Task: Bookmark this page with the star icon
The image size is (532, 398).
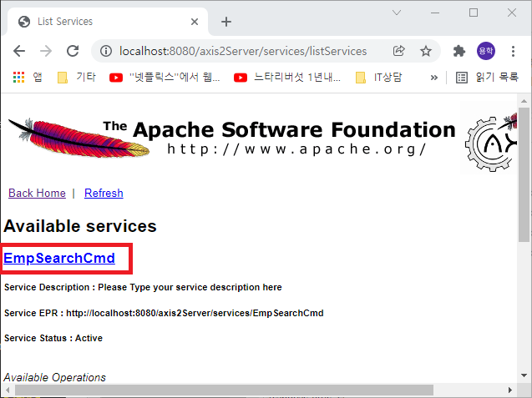Action: pyautogui.click(x=425, y=51)
